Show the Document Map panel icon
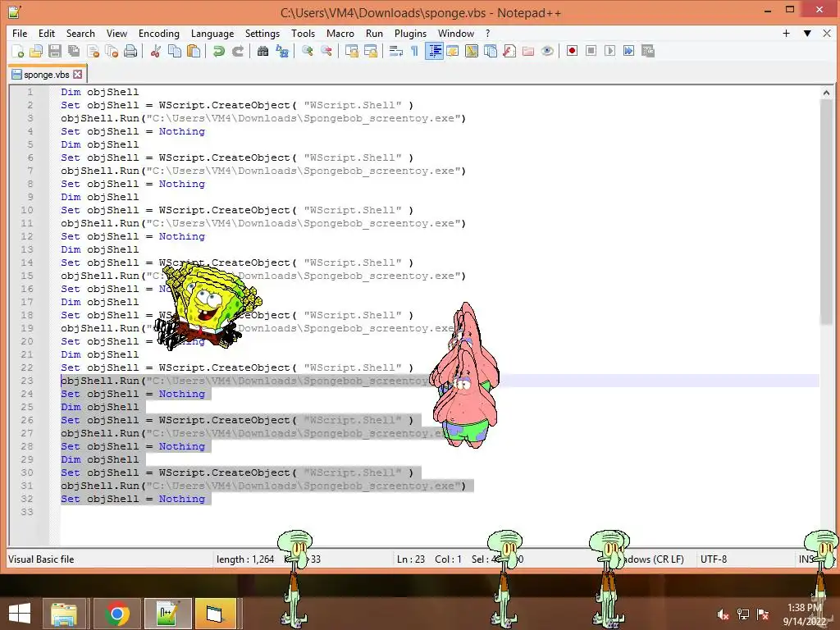This screenshot has width=840, height=630. [472, 51]
